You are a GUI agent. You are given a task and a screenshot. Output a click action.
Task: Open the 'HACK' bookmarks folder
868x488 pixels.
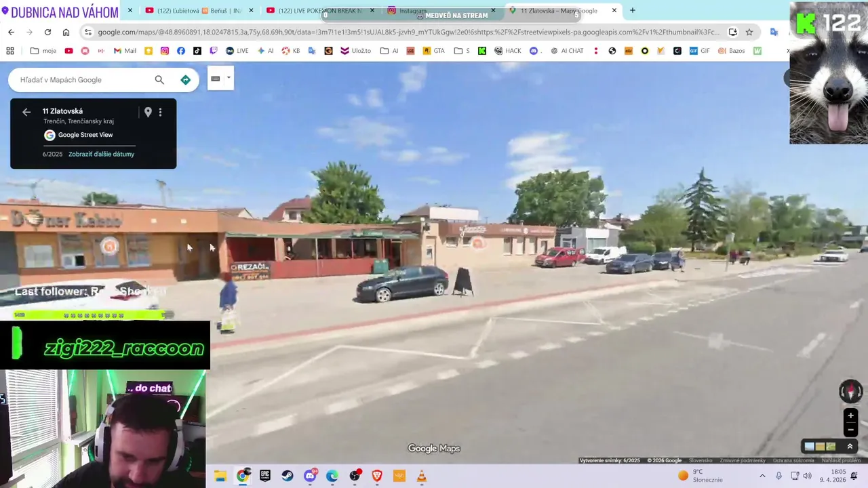coord(508,51)
